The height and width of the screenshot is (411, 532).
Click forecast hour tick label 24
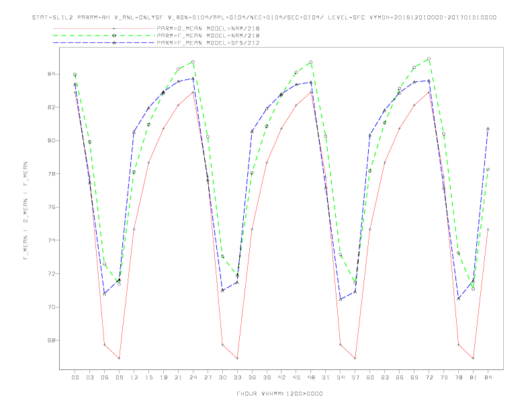coord(193,377)
